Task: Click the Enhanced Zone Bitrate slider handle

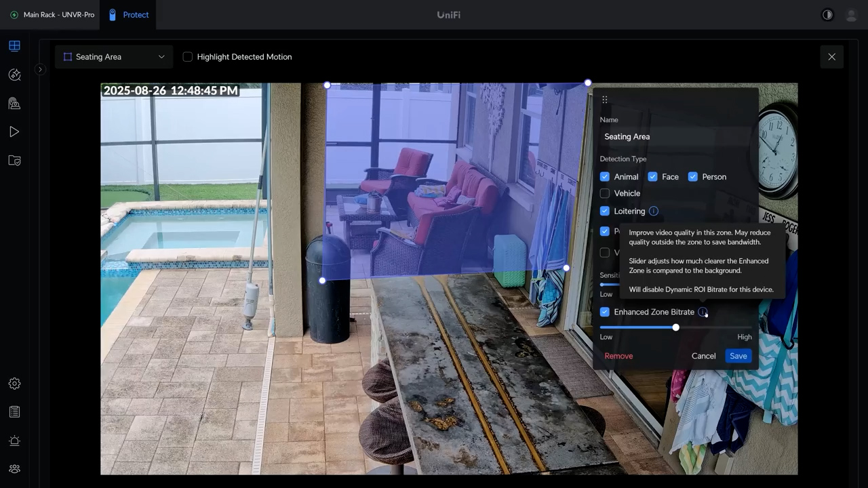Action: click(x=675, y=327)
